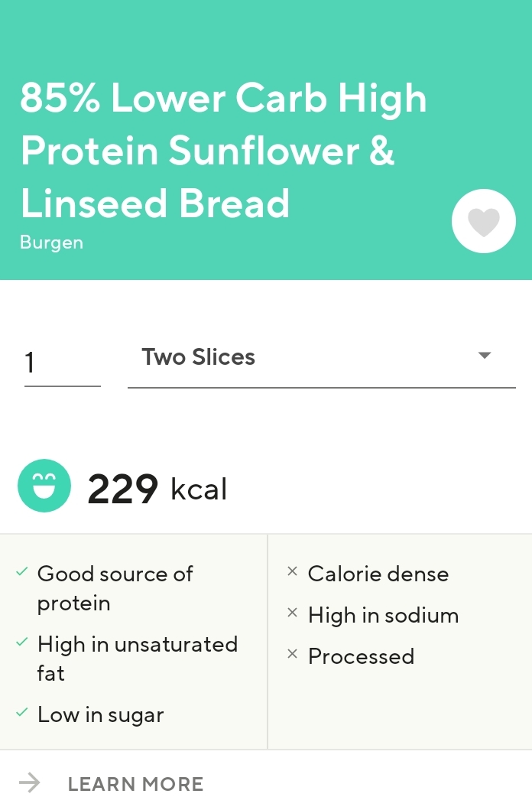532x810 pixels.
Task: Click the cross icon next to Processed
Action: click(292, 654)
